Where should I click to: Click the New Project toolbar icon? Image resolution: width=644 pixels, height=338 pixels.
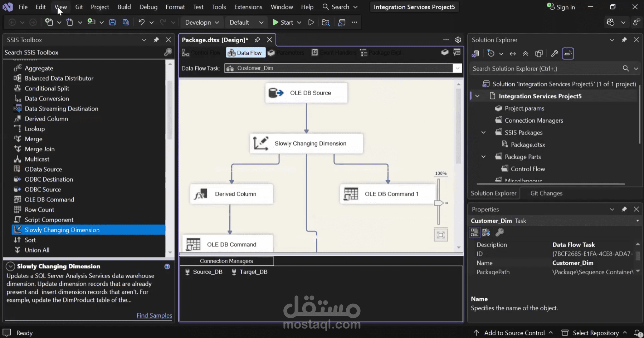coord(49,22)
